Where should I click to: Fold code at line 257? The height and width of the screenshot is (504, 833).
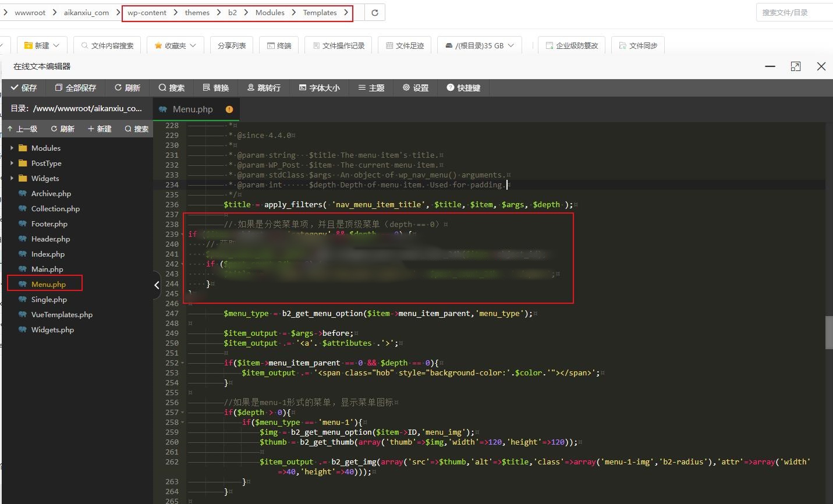pyautogui.click(x=182, y=413)
